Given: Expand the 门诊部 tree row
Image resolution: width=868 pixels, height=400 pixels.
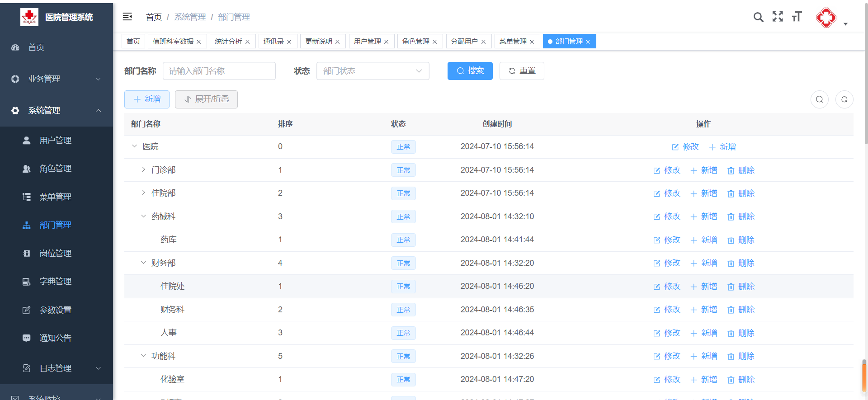Looking at the screenshot, I should pyautogui.click(x=143, y=169).
